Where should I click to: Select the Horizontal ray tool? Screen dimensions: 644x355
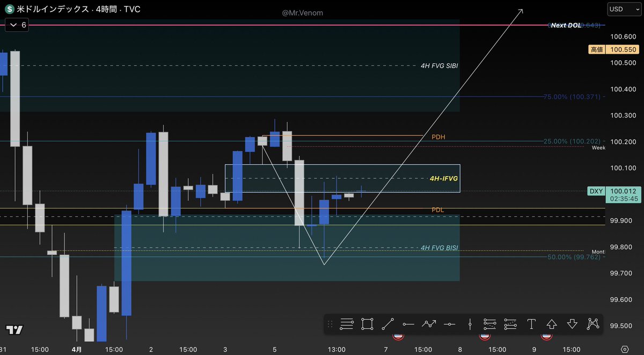[x=408, y=324]
